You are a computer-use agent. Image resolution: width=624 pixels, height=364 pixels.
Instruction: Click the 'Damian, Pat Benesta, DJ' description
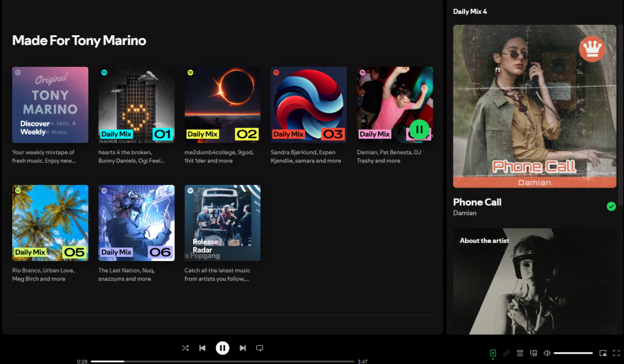pos(389,156)
